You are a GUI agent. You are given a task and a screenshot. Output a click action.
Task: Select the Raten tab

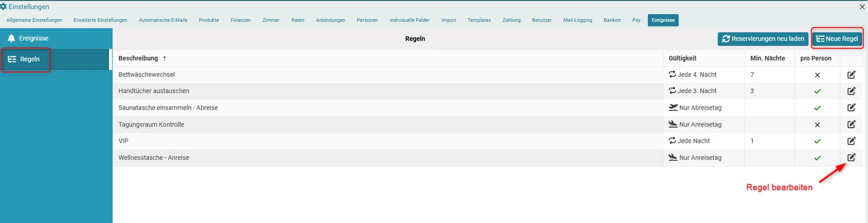(298, 20)
